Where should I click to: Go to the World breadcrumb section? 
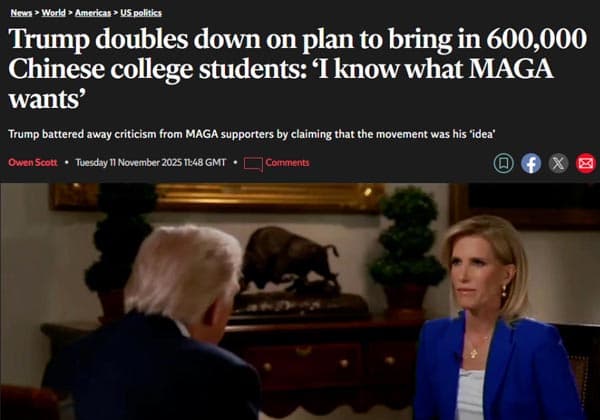tap(53, 13)
